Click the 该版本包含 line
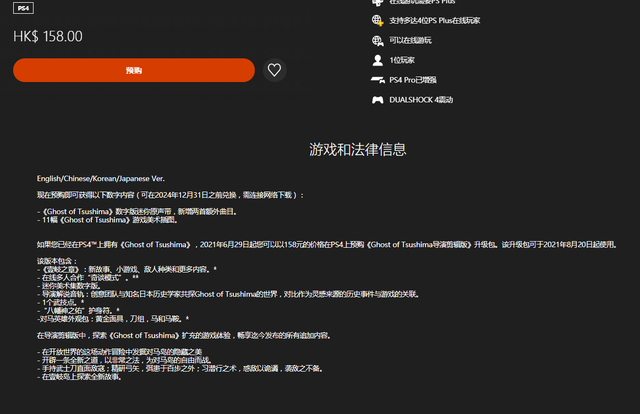The height and width of the screenshot is (414, 640). (57, 261)
